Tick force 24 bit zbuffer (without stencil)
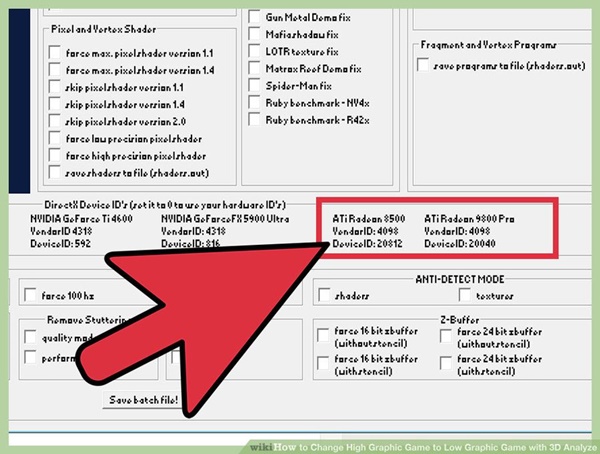The image size is (600, 454). pos(446,336)
